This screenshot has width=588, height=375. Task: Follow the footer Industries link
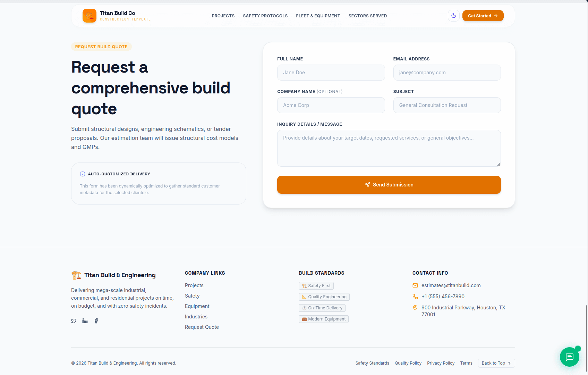tap(196, 317)
